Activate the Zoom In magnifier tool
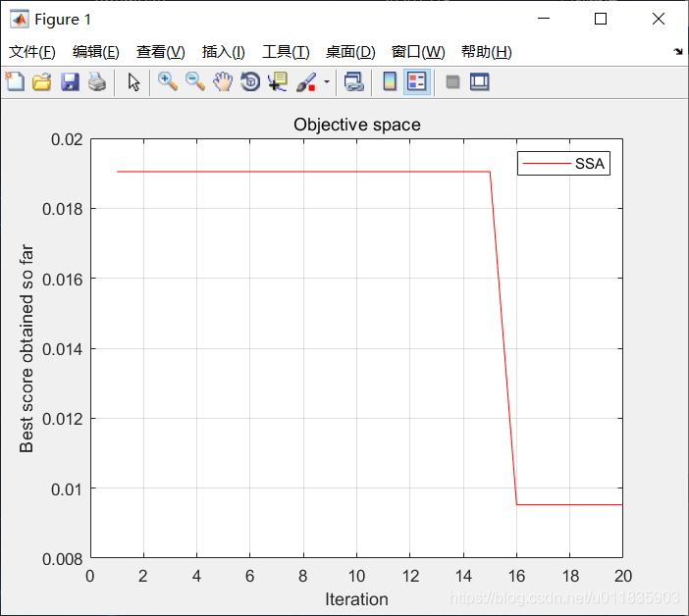689x616 pixels. tap(168, 81)
